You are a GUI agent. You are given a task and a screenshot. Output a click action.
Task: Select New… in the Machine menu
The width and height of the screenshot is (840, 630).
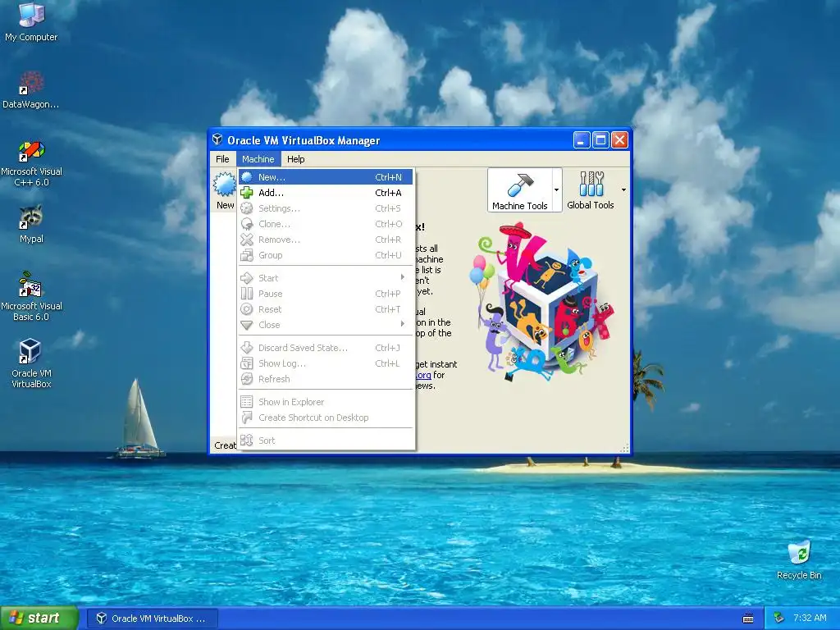click(x=325, y=177)
